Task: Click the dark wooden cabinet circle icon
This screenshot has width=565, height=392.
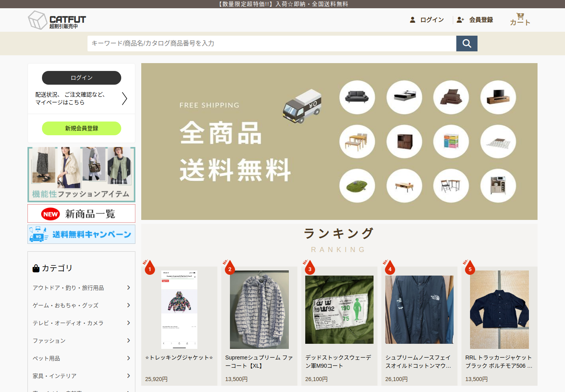Action: click(x=404, y=142)
